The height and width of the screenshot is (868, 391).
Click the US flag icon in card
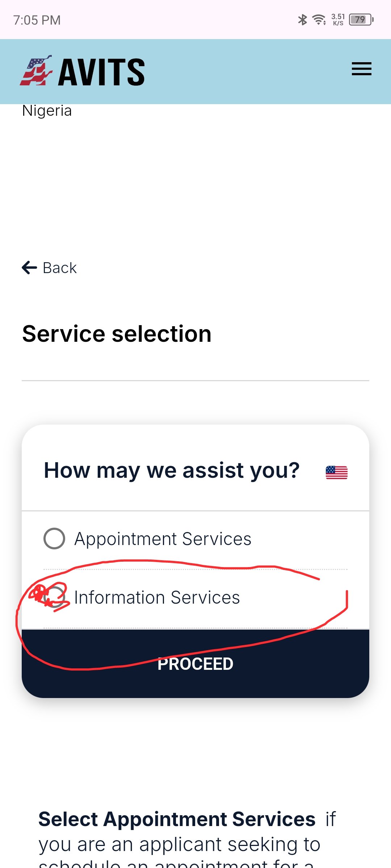(336, 472)
